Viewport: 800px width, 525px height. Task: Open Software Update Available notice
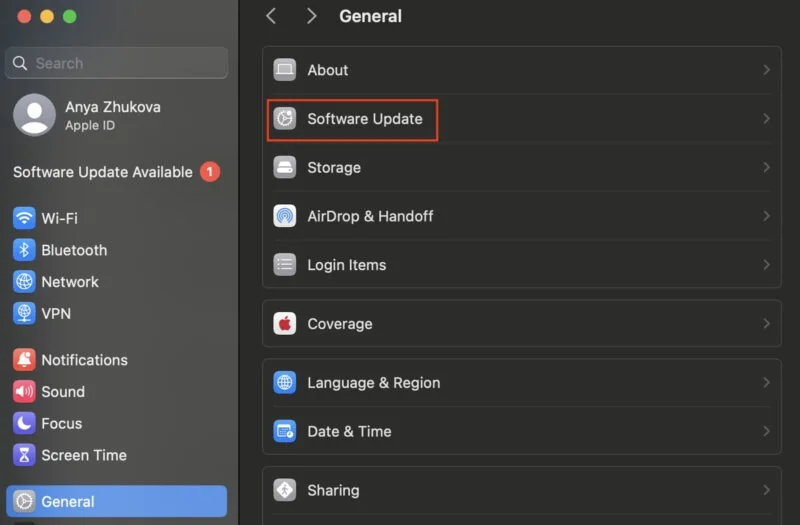coord(117,172)
